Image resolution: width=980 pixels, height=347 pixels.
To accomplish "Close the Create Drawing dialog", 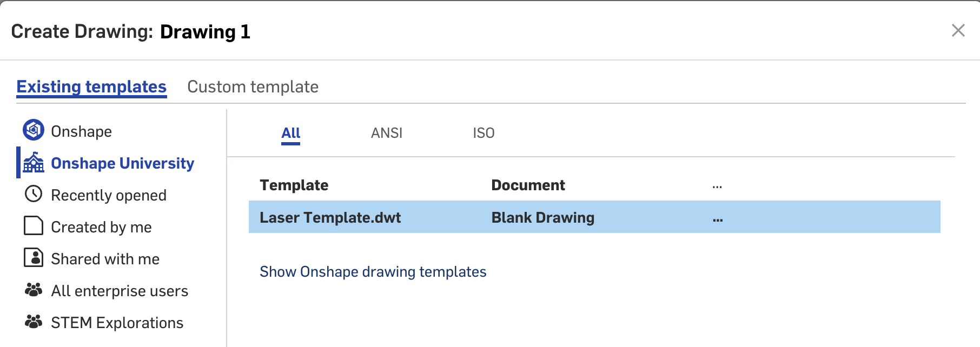I will coord(958,30).
